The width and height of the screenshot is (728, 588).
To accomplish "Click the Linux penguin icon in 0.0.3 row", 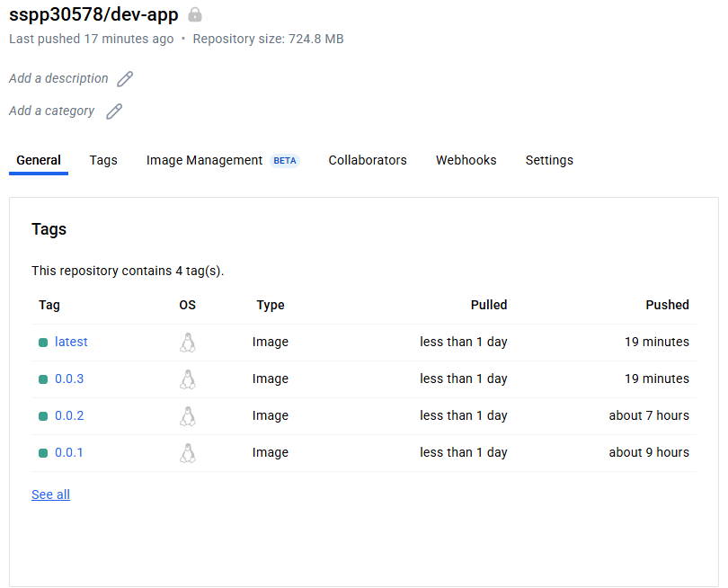I will coord(188,379).
